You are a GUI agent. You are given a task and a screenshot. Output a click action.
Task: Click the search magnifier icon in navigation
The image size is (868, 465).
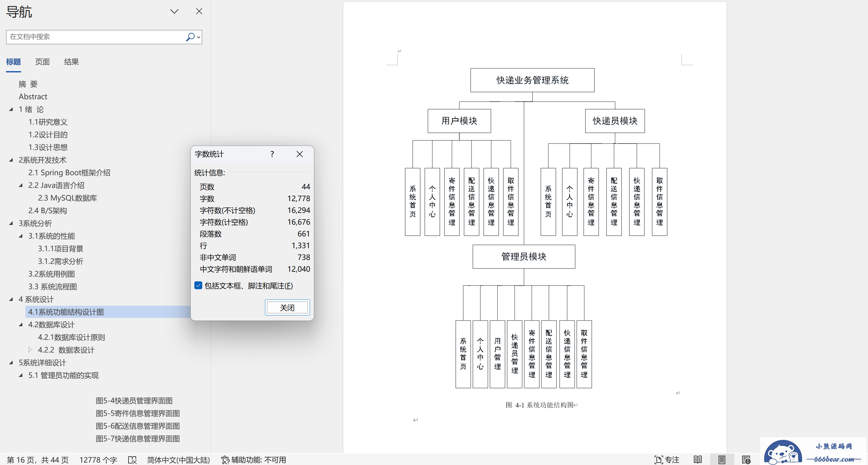click(x=190, y=37)
